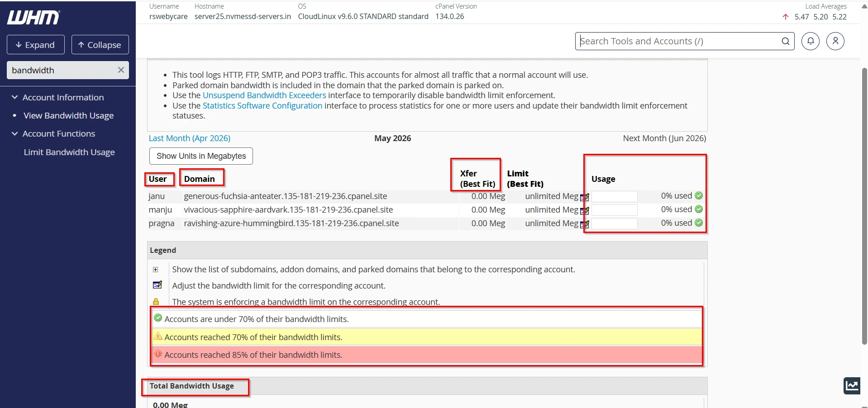Click Show Units in Megabytes button
Image resolution: width=868 pixels, height=408 pixels.
pos(201,156)
